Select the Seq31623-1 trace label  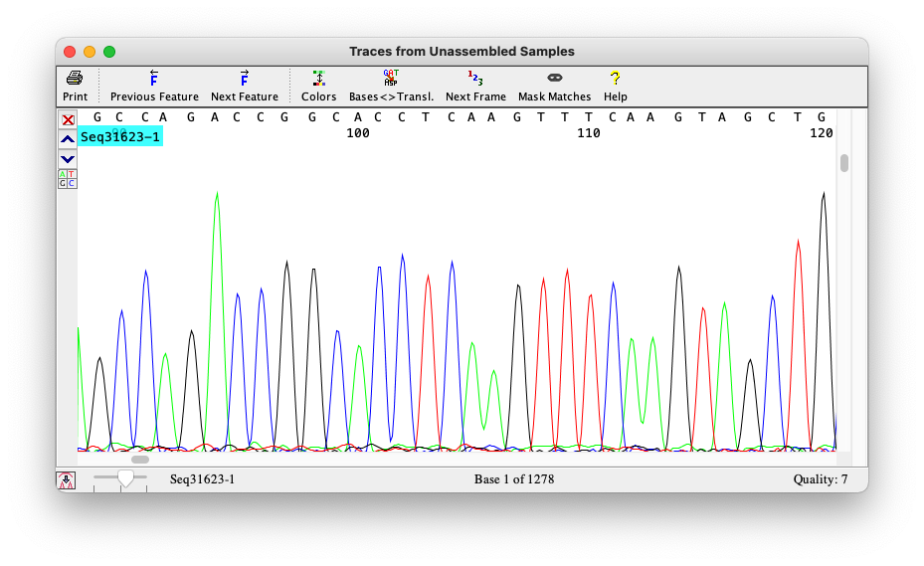(120, 136)
